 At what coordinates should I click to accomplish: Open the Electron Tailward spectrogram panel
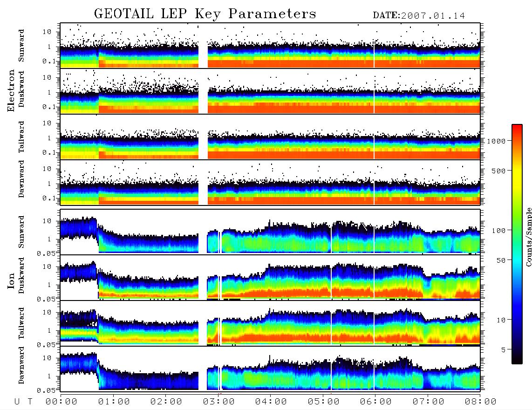click(270, 137)
